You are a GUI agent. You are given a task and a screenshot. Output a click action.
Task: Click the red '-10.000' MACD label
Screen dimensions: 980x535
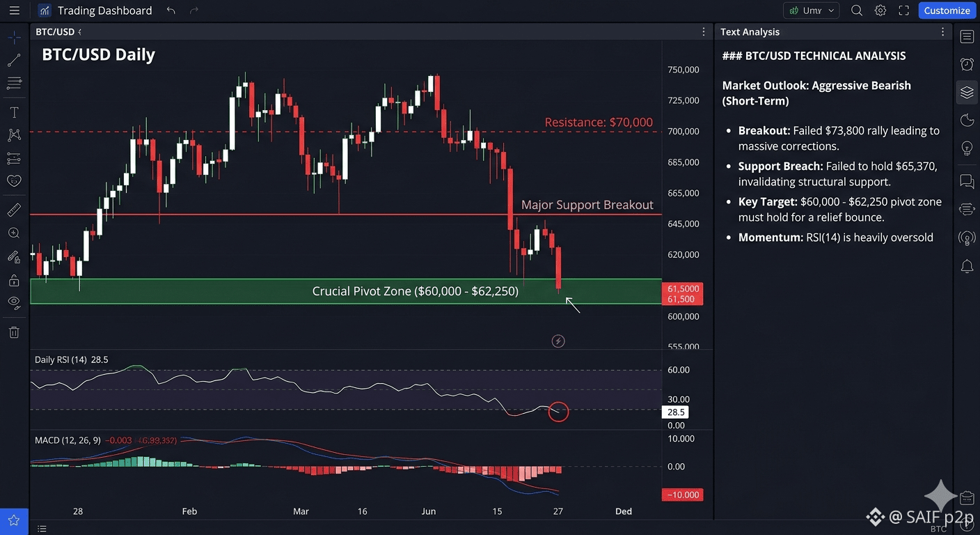[682, 495]
